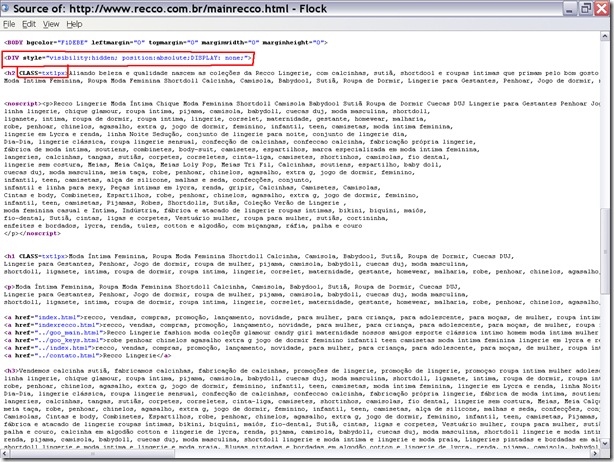Image resolution: width=614 pixels, height=462 pixels.
Task: Click the href="../contato.html" Recco Lingerie line
Action: tap(87, 356)
